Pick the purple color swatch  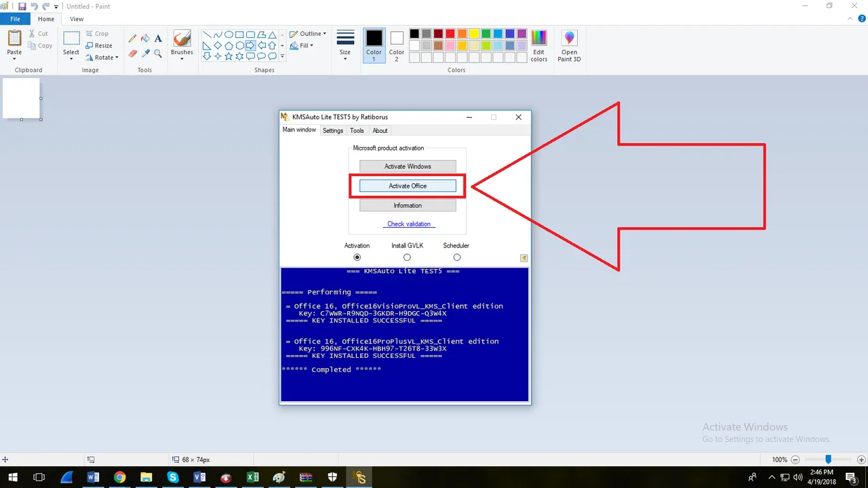click(x=522, y=34)
